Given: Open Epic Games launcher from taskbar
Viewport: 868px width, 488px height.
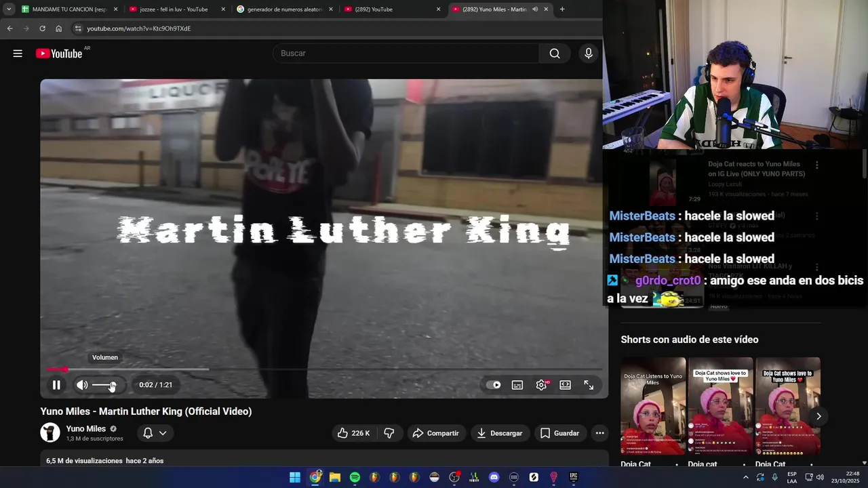Looking at the screenshot, I should [574, 477].
